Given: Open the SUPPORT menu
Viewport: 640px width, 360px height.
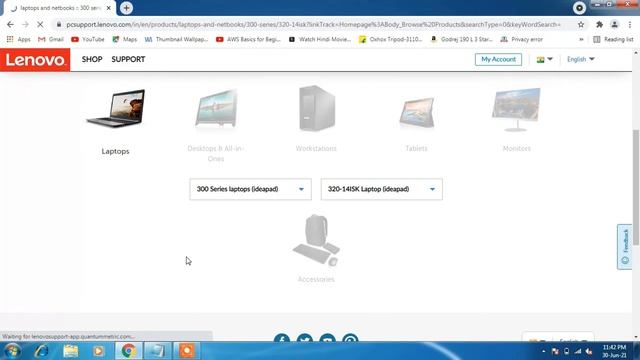Looking at the screenshot, I should (x=128, y=59).
